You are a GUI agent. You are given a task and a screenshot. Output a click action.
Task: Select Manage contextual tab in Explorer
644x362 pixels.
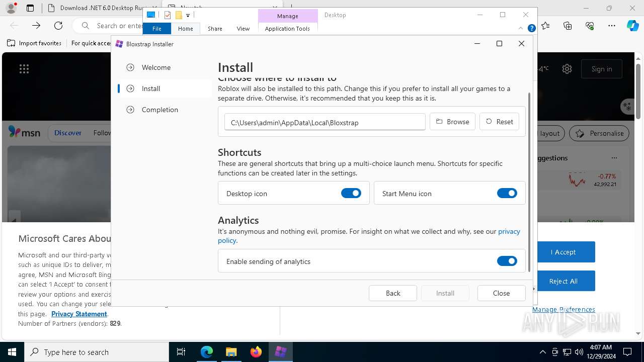point(288,16)
